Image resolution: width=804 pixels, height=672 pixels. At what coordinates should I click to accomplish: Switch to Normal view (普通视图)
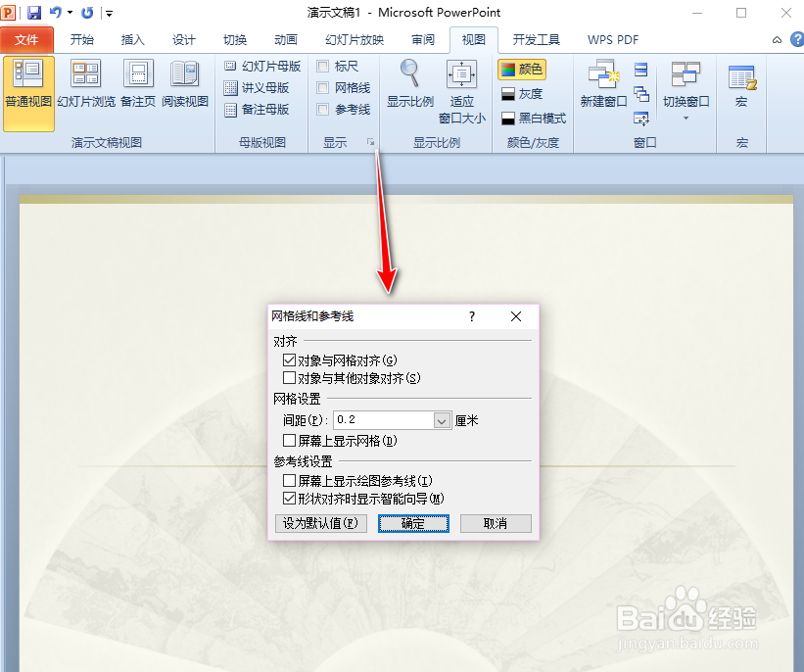pyautogui.click(x=28, y=93)
